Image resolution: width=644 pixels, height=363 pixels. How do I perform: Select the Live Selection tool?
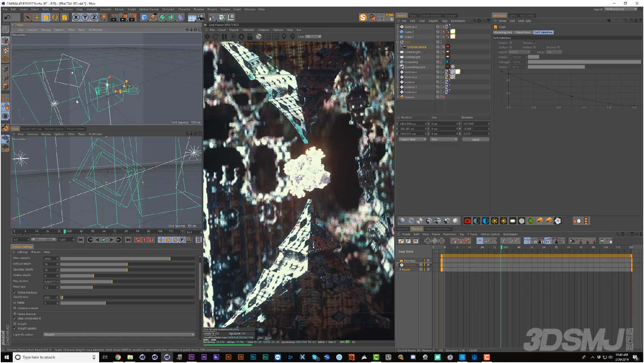tap(28, 17)
